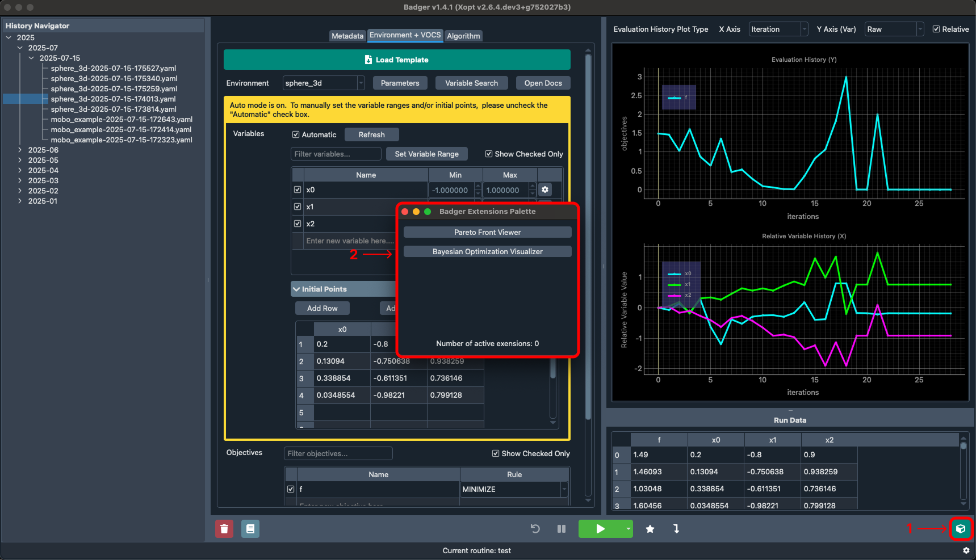Click initial points cell 0.338854
The height and width of the screenshot is (560, 976).
pos(342,378)
